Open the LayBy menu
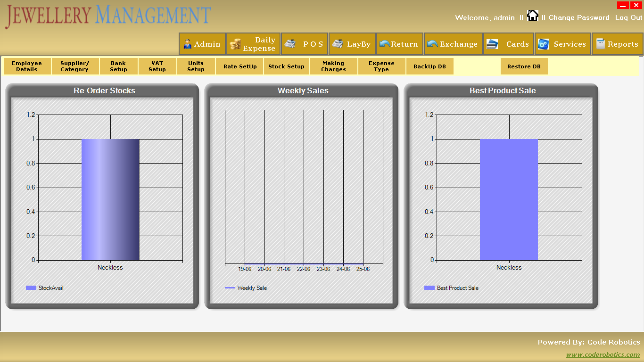Image resolution: width=644 pixels, height=362 pixels. (352, 44)
